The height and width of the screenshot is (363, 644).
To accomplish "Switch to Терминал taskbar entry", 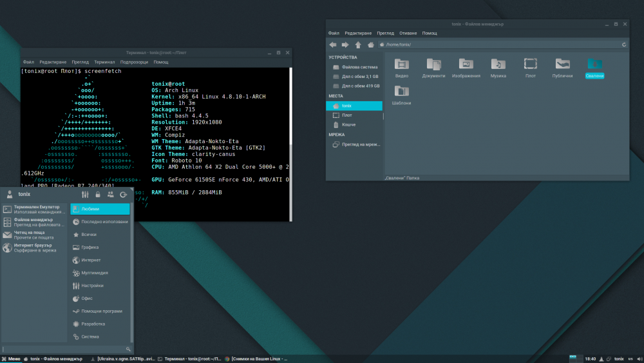I will coord(190,359).
